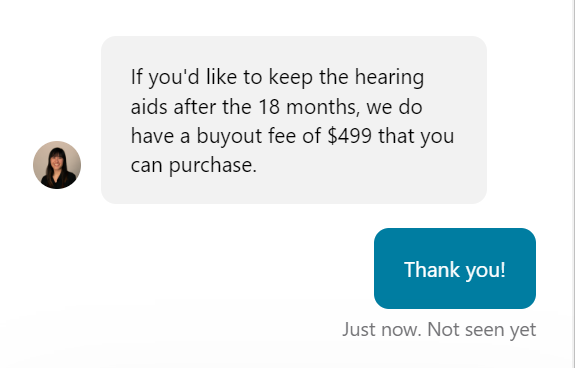Viewport: 575px width, 368px height.
Task: Click the blue "Thank you!" sent message
Action: 455,268
